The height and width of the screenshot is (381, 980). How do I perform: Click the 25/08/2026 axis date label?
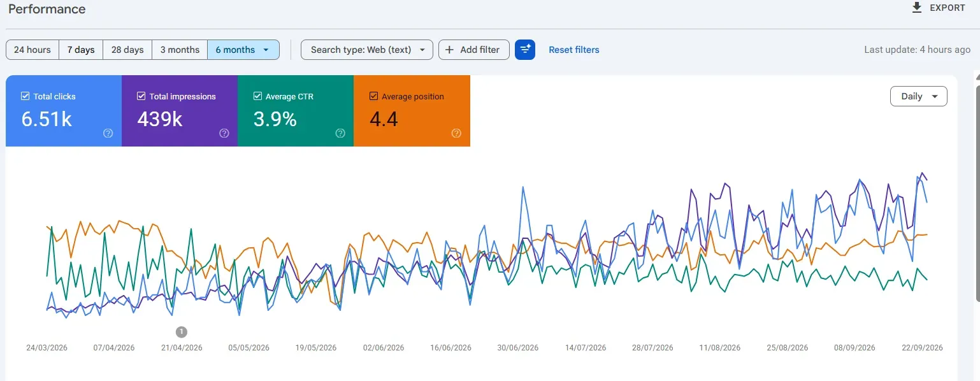coord(788,348)
